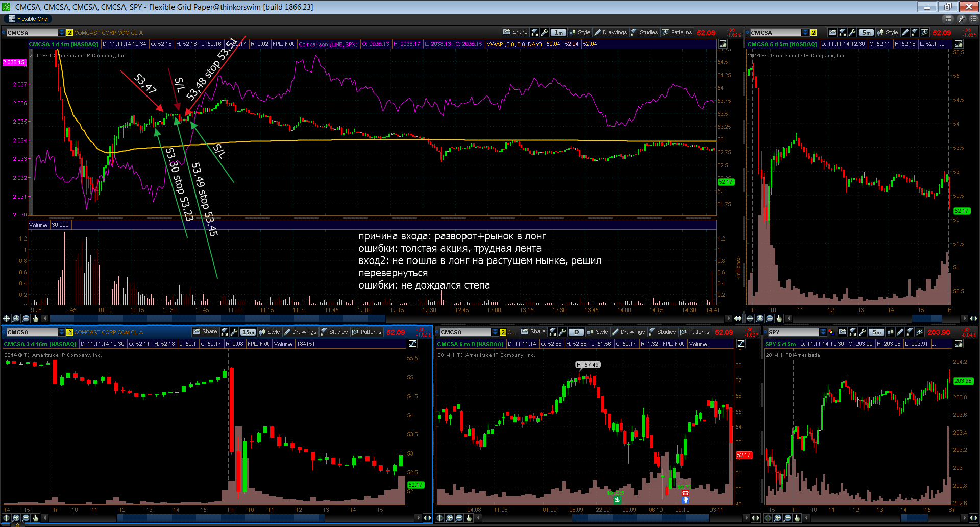This screenshot has width=980, height=527.
Task: Click share icon in SPY chart
Action: [x=843, y=332]
